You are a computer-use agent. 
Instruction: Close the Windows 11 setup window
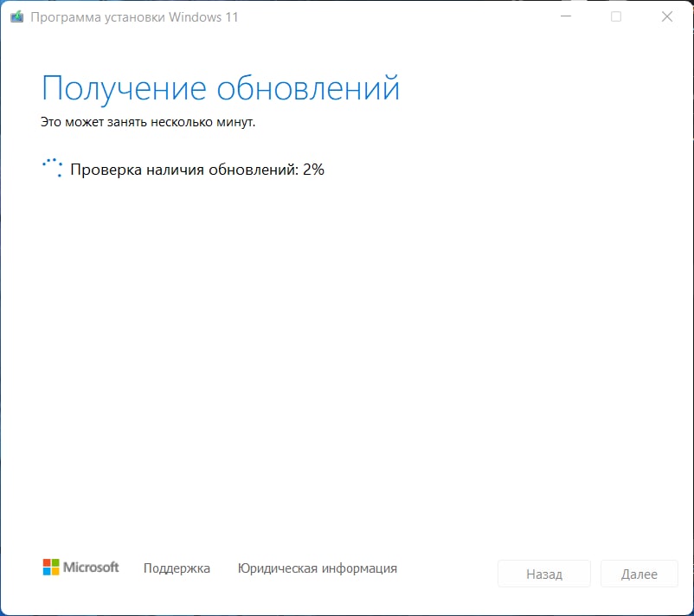click(667, 16)
